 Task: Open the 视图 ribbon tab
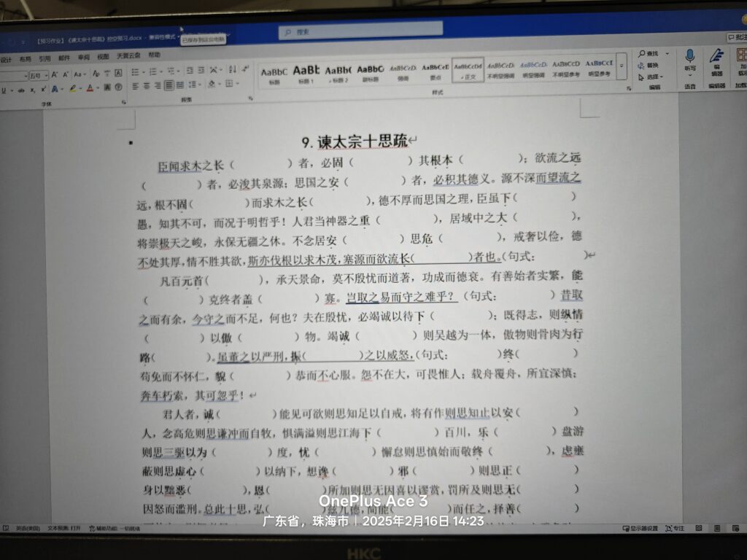104,57
